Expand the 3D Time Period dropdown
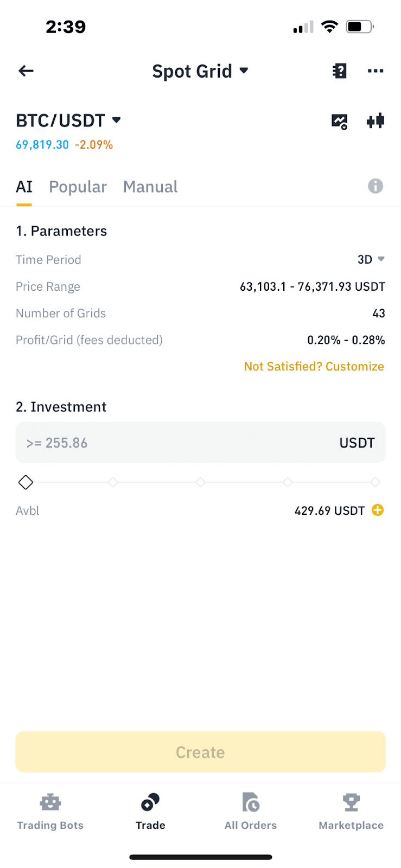Screen dimensions: 401x868 coord(371,259)
